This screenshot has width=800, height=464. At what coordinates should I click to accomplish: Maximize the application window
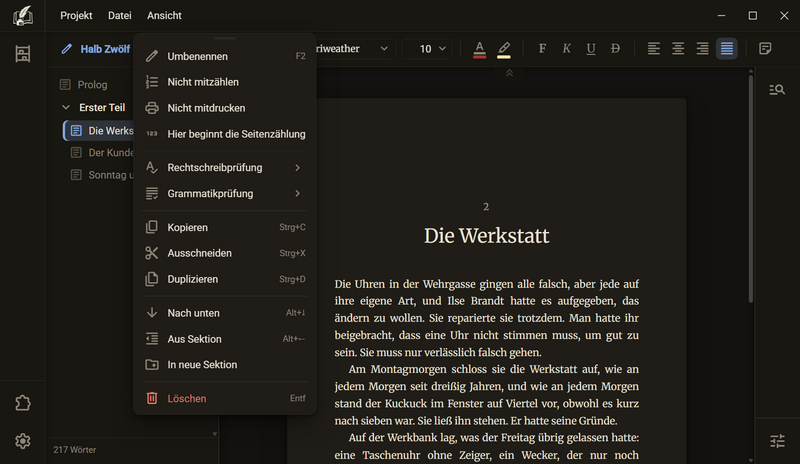point(753,16)
